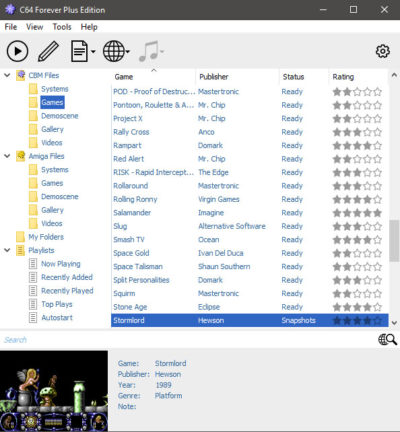Click in the Search field

188,340
